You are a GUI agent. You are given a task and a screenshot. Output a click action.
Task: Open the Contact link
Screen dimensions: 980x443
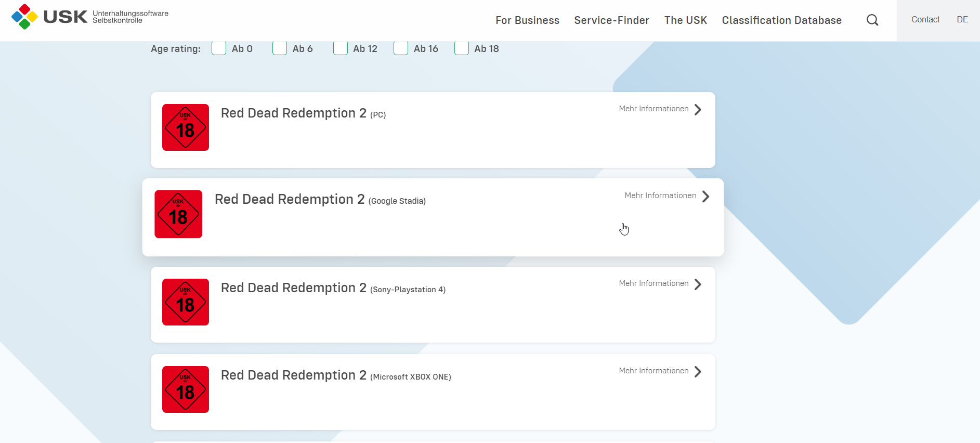pyautogui.click(x=925, y=19)
